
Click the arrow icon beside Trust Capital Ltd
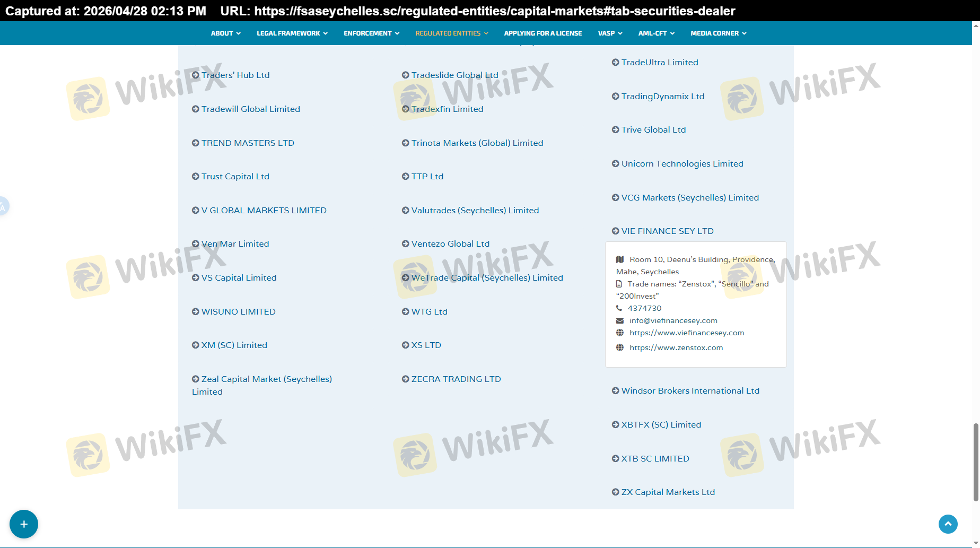[x=196, y=177]
